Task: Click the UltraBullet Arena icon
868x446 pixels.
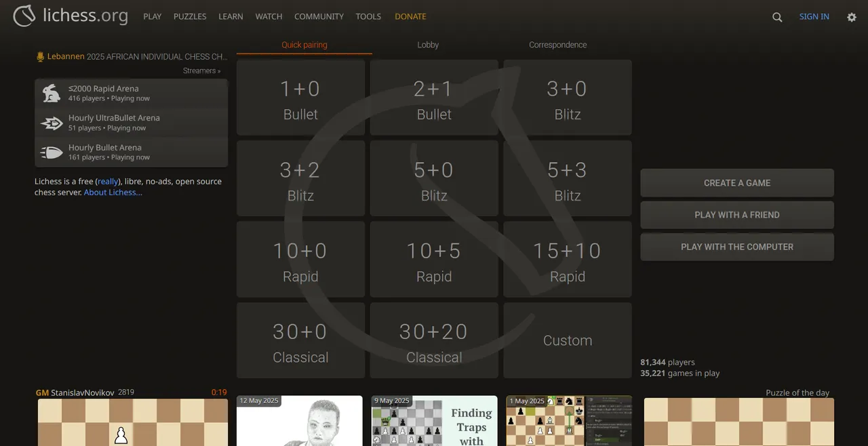Action: click(52, 123)
